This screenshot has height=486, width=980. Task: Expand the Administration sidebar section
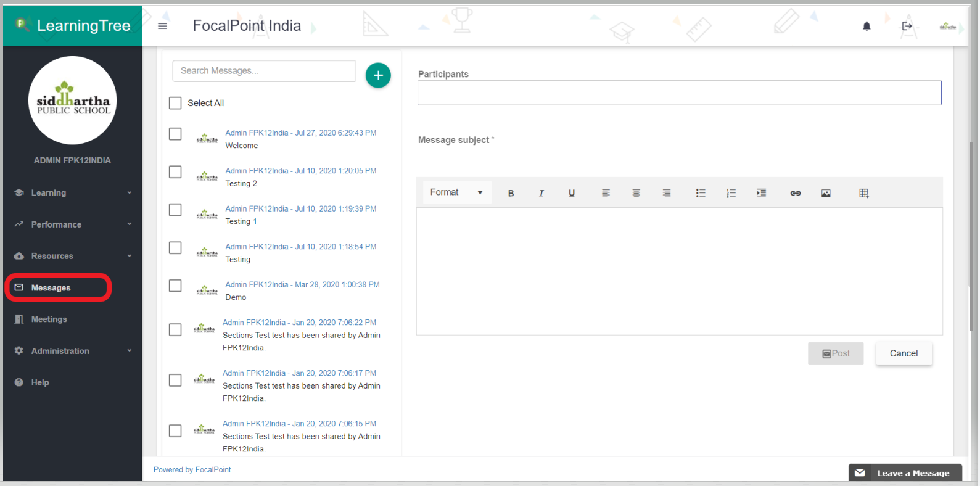coord(72,351)
